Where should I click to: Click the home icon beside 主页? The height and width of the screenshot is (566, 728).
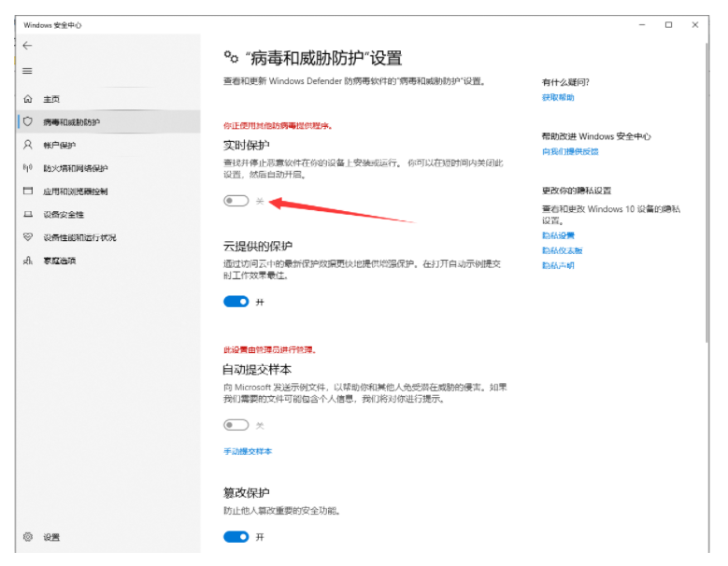click(x=28, y=99)
